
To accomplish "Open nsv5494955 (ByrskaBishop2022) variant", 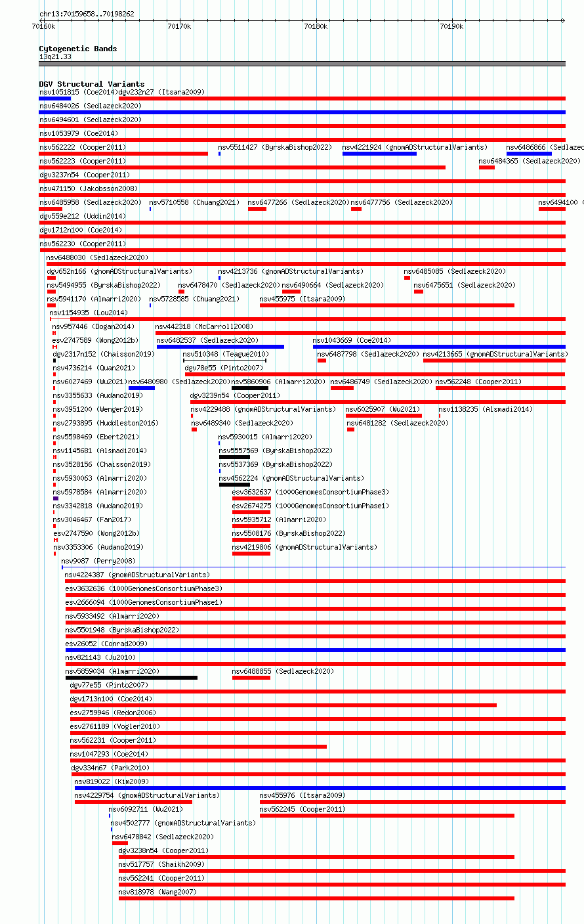I will click(x=104, y=285).
